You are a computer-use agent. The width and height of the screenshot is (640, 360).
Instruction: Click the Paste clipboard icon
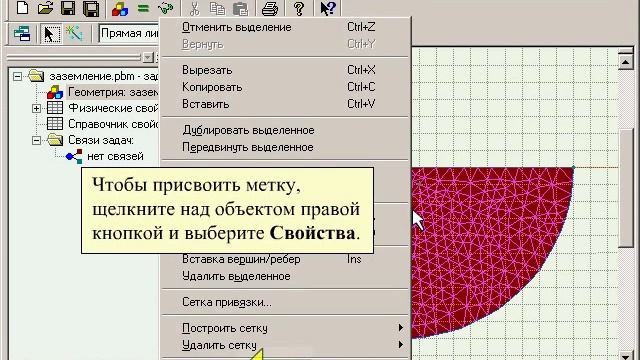click(240, 9)
